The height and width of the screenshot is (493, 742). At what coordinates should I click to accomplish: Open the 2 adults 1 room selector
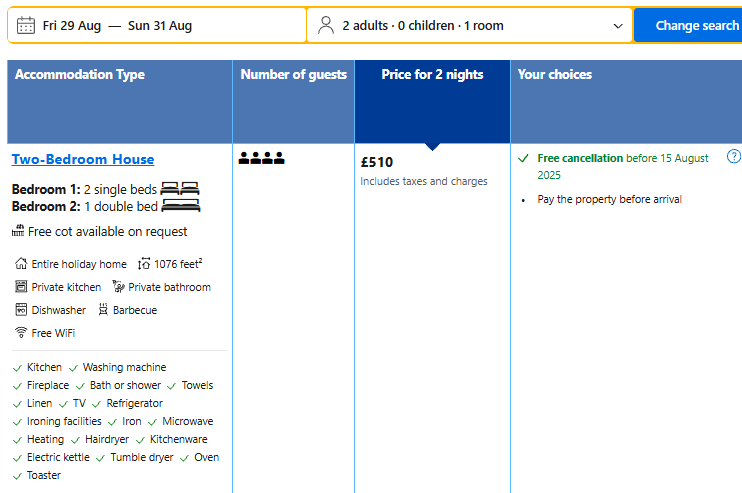coord(422,26)
